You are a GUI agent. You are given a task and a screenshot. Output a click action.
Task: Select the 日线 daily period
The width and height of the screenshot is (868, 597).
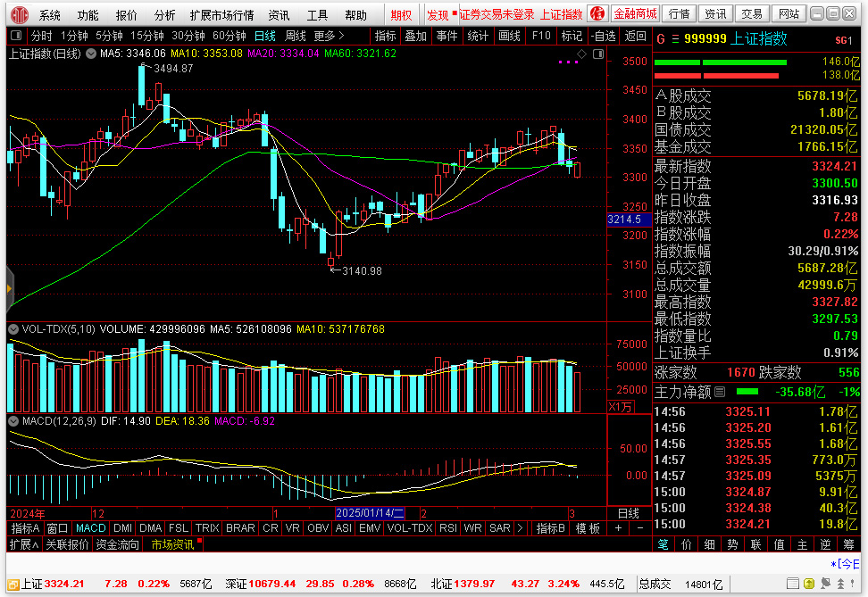(265, 36)
